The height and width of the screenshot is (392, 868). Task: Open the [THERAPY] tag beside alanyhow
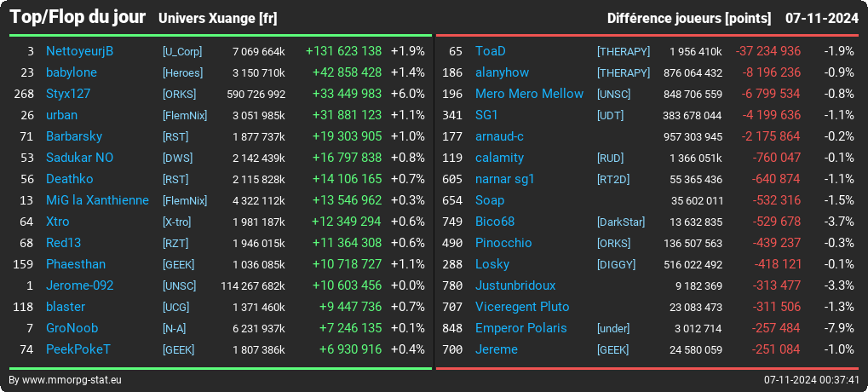624,73
